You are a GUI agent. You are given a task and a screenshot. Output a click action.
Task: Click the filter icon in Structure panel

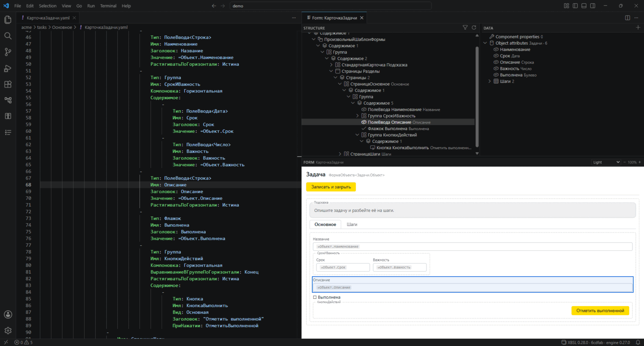465,28
